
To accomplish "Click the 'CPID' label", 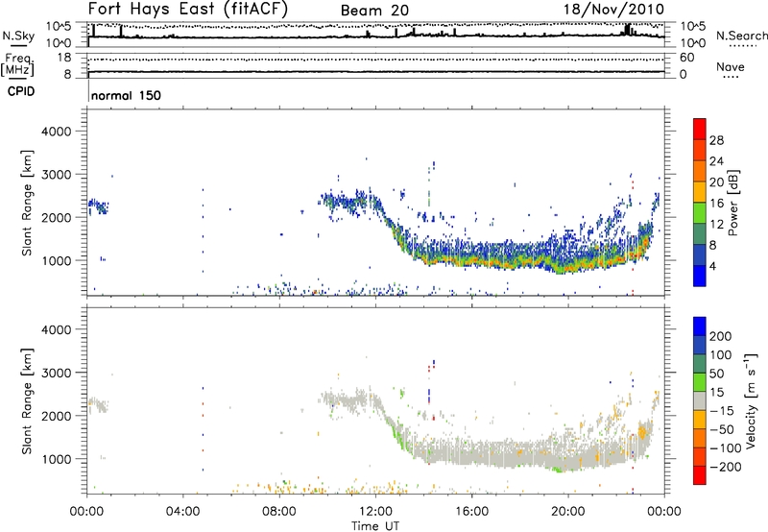I will [x=21, y=91].
